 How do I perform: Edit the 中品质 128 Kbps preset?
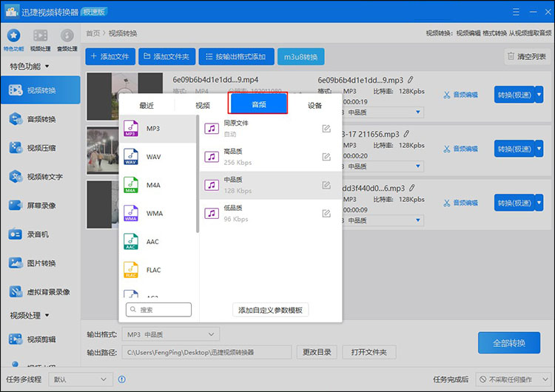click(x=326, y=185)
